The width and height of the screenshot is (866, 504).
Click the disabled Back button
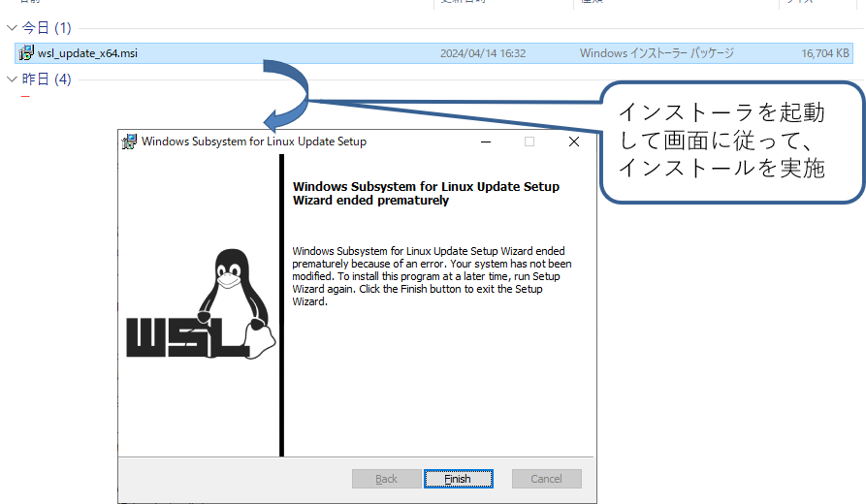pyautogui.click(x=386, y=479)
